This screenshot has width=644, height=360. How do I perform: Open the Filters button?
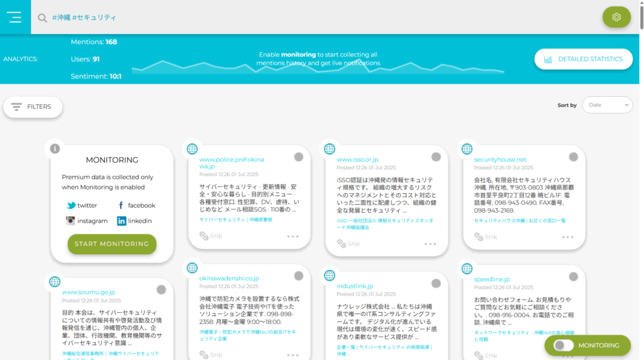33,107
